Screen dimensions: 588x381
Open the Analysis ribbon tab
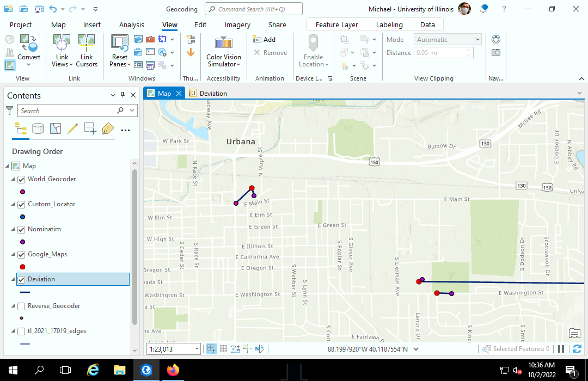tap(132, 24)
